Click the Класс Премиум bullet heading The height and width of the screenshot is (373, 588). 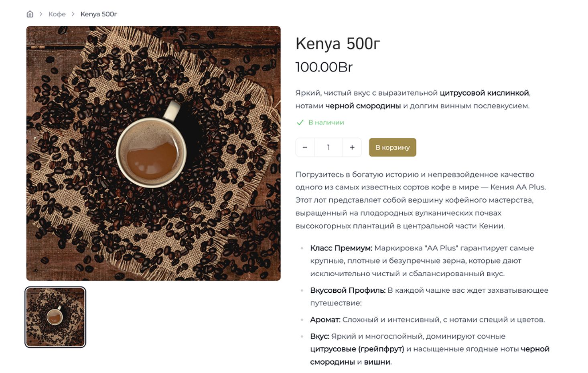[x=341, y=248]
